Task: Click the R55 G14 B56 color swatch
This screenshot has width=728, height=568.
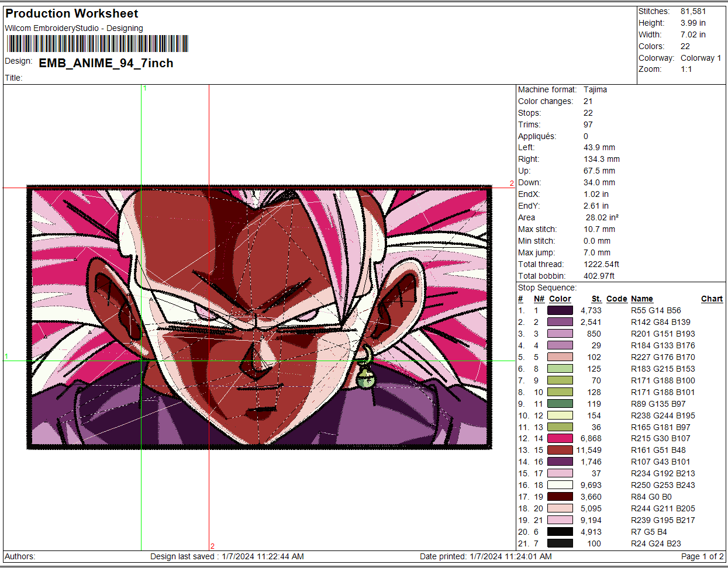Action: (x=560, y=310)
